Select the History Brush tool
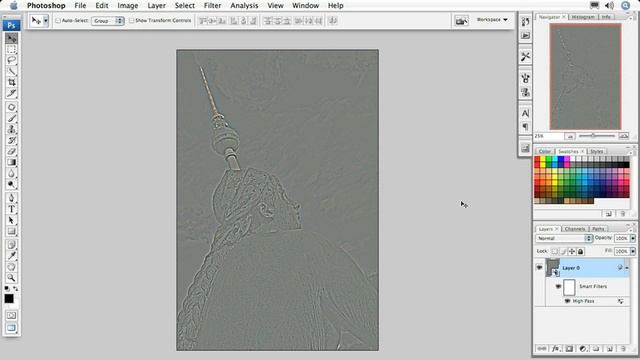Screen dimensions: 640x360 click(x=11, y=140)
